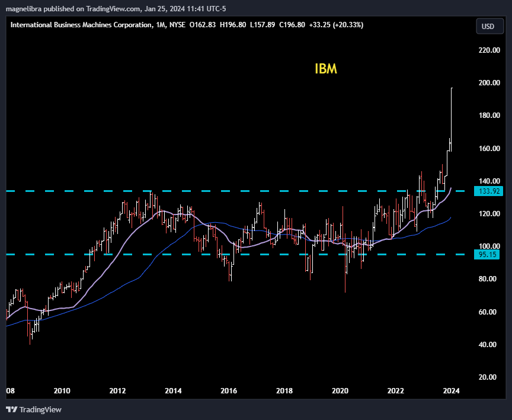Click the 1M interval label

pos(161,25)
